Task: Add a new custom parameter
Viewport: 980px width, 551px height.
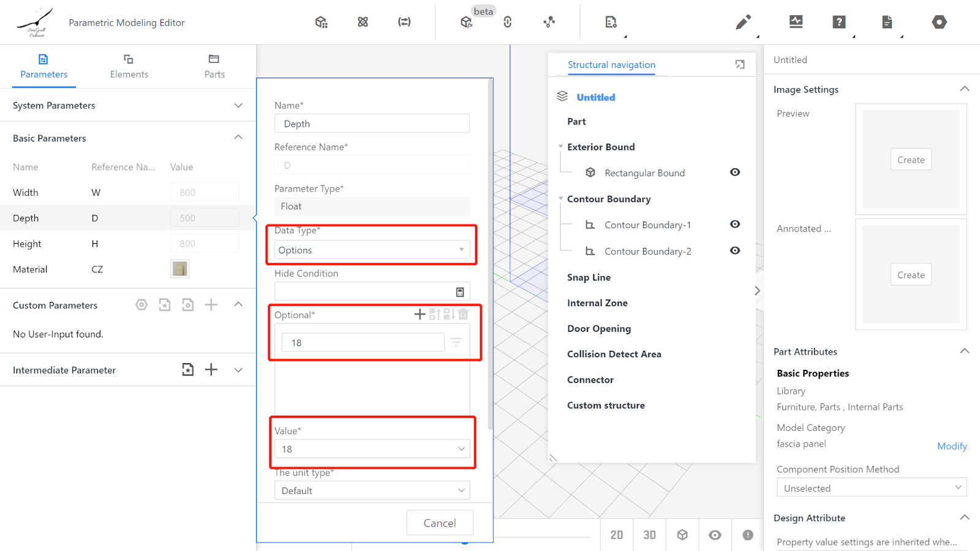Action: [x=211, y=305]
